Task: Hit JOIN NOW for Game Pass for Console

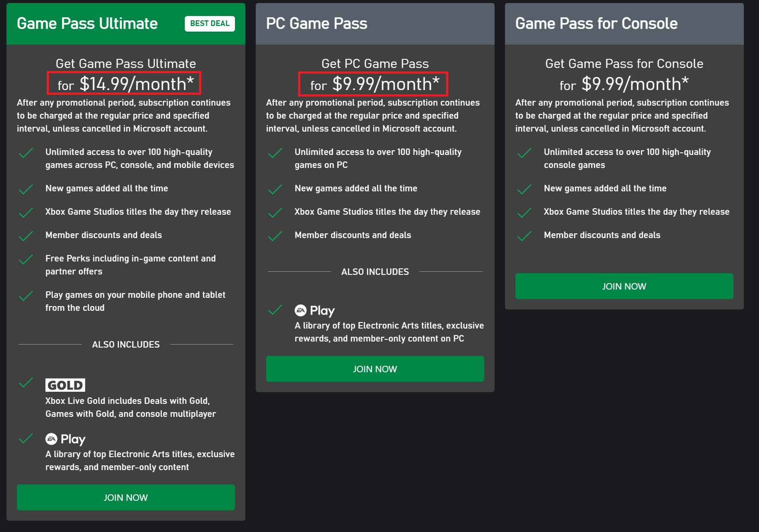Action: click(624, 286)
